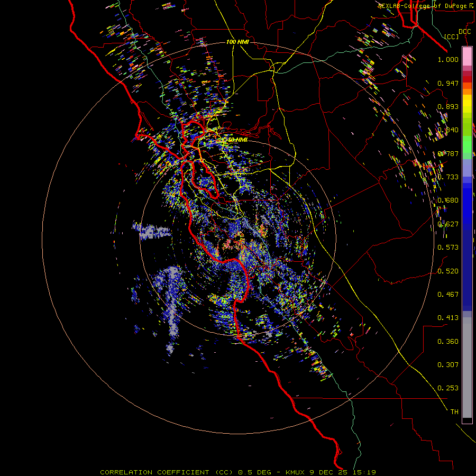Viewport: 476px width, 476px height.
Task: Select the 0.573 scale value
Action: click(448, 248)
